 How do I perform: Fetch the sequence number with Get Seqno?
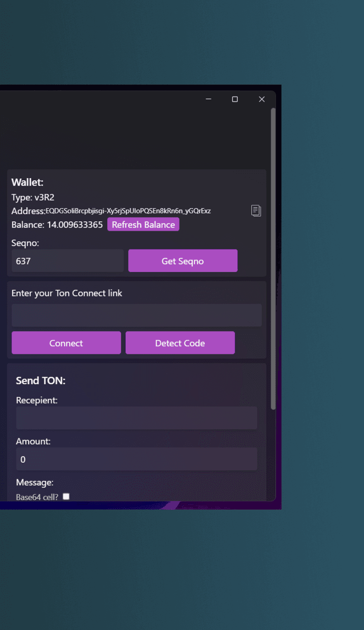(x=182, y=261)
